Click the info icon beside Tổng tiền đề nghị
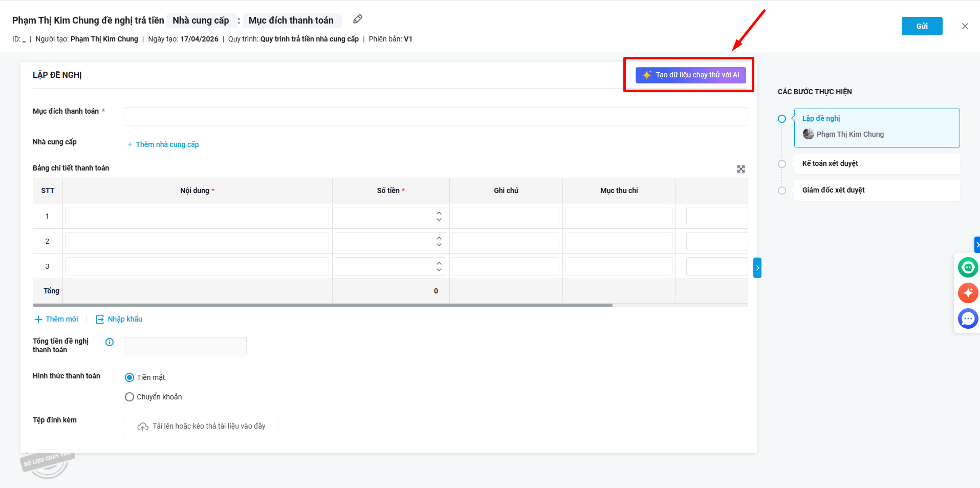Image resolution: width=980 pixels, height=488 pixels. (x=110, y=342)
